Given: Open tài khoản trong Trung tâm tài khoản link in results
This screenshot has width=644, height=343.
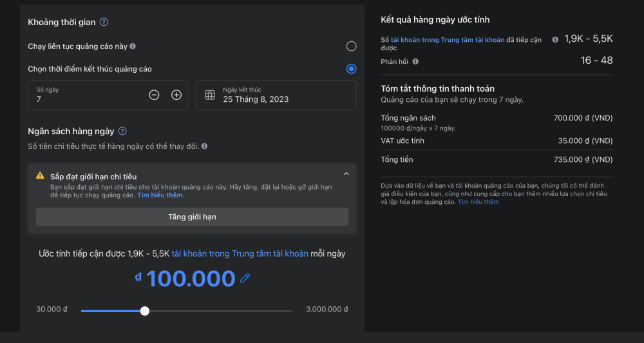Looking at the screenshot, I should [448, 40].
